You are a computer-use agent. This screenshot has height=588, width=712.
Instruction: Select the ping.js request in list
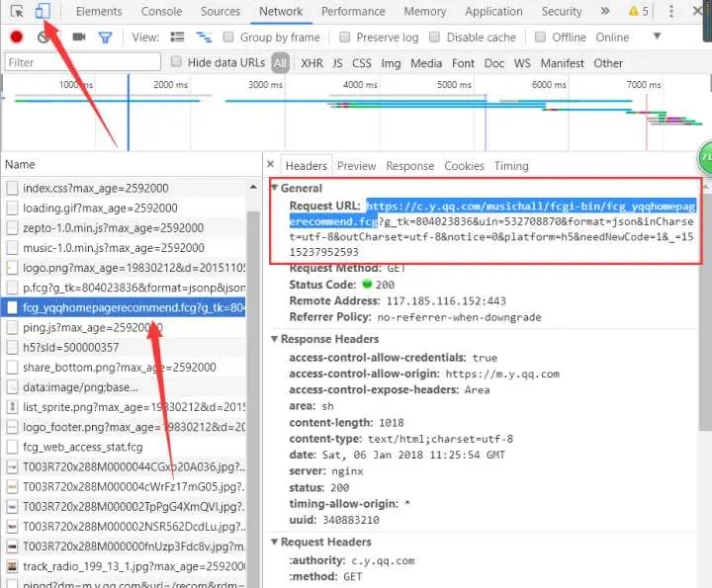coord(123,327)
